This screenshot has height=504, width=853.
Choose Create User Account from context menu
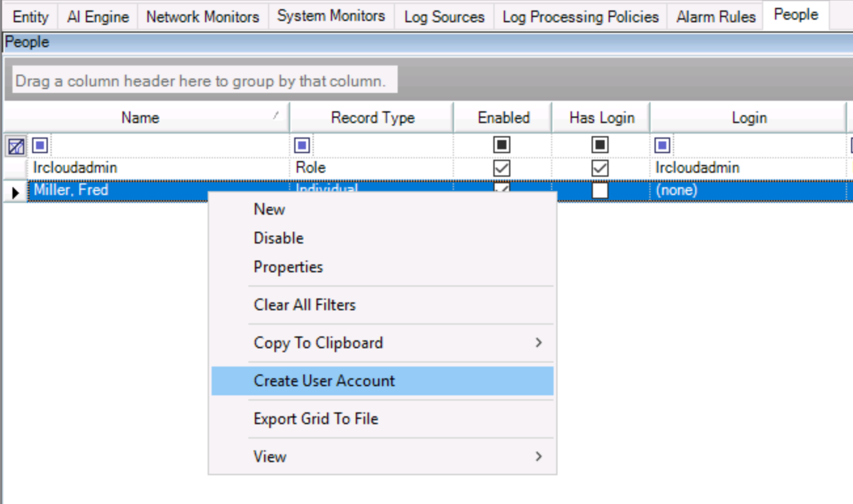point(324,381)
